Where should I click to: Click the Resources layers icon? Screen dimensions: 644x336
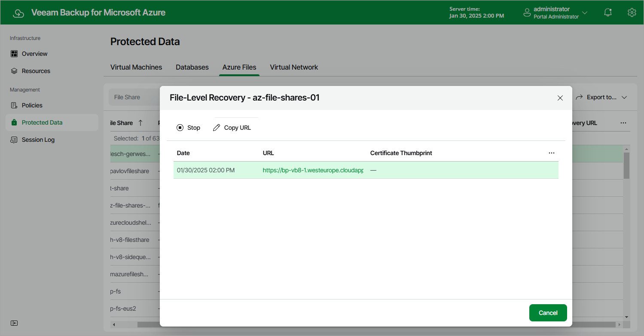point(14,71)
